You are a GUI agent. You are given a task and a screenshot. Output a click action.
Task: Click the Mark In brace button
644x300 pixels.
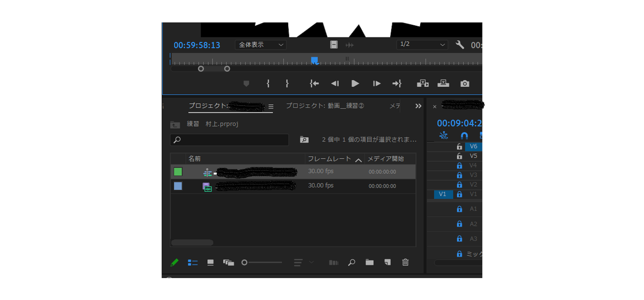(x=268, y=83)
